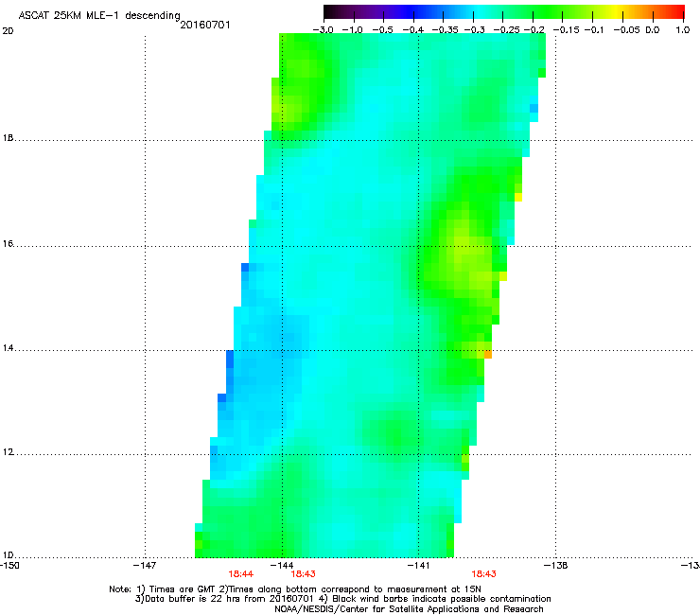Click the latitude axis label 12
Viewport: 700px width, 615px height.
click(8, 452)
